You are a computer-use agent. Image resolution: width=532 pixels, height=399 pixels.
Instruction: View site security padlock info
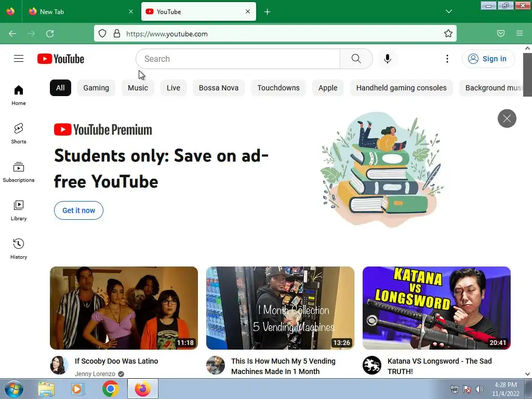tap(117, 34)
